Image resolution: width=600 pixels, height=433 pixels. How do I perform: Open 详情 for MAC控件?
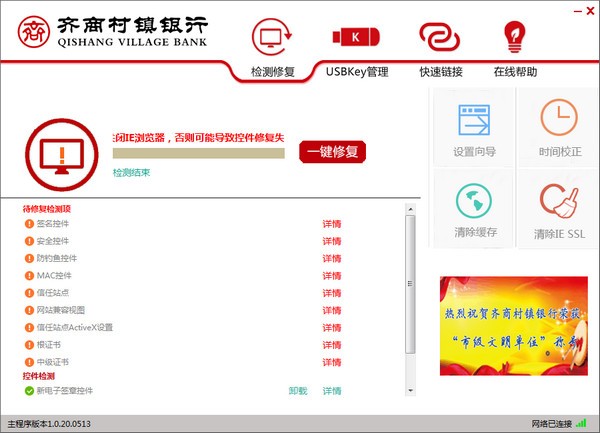pos(331,275)
